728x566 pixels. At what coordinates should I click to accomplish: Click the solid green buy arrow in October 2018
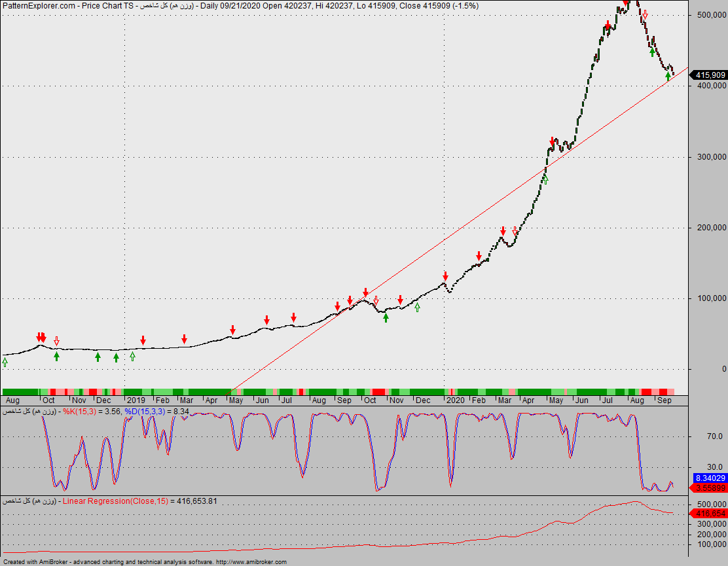(57, 357)
